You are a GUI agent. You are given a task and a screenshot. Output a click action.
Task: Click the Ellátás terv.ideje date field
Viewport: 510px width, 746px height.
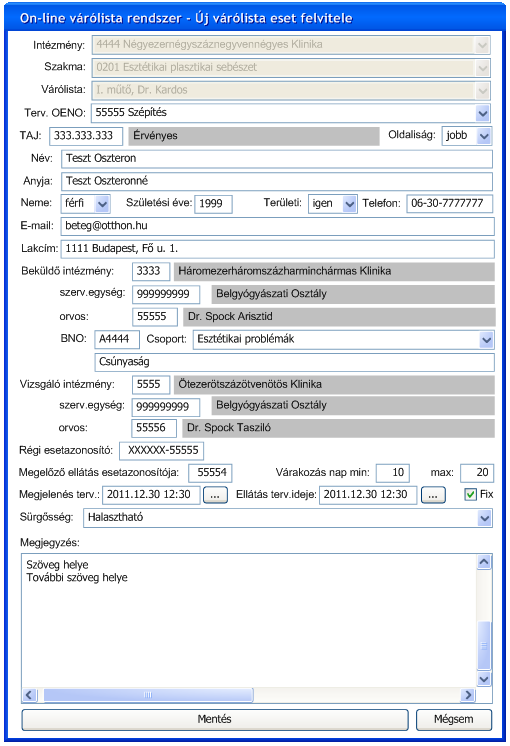(368, 495)
